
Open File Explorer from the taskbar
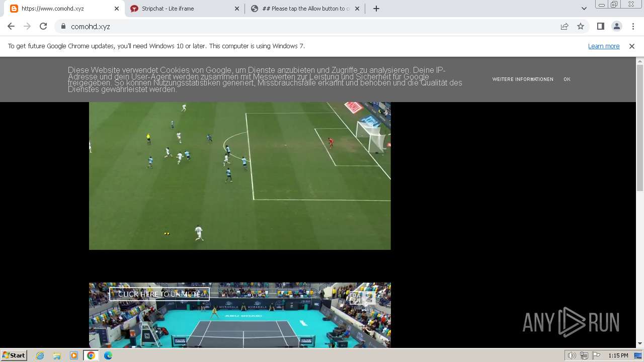tap(57, 355)
